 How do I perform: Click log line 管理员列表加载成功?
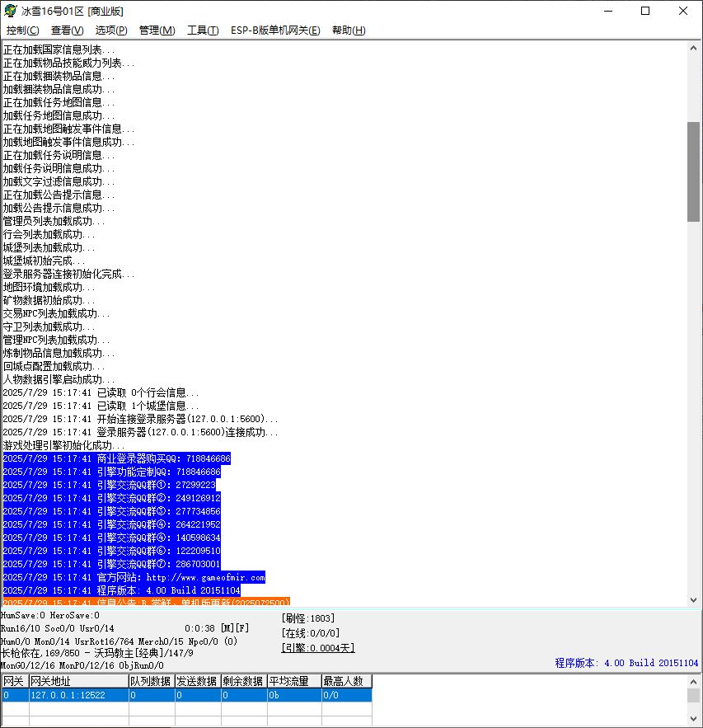pyautogui.click(x=54, y=222)
